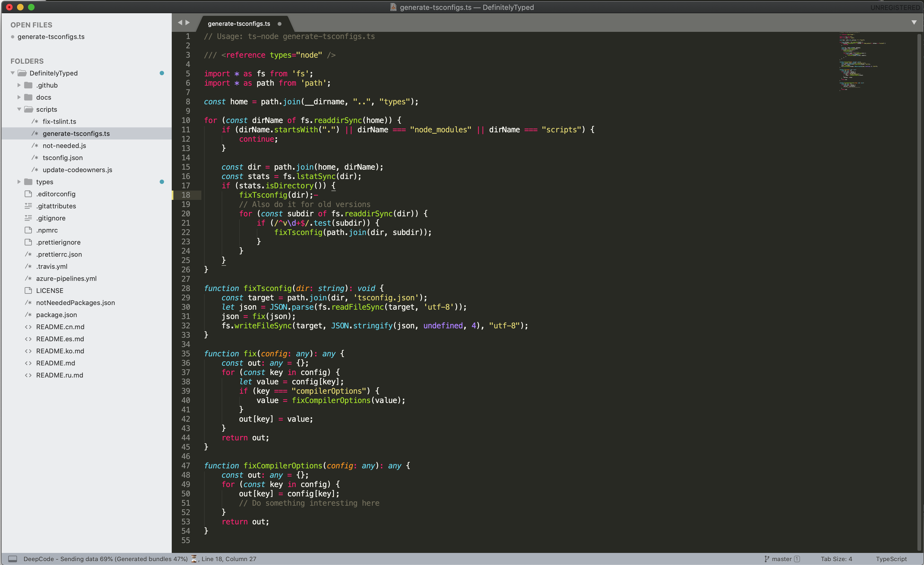This screenshot has height=565, width=924.
Task: Click the git changes count badge near master
Action: (797, 559)
